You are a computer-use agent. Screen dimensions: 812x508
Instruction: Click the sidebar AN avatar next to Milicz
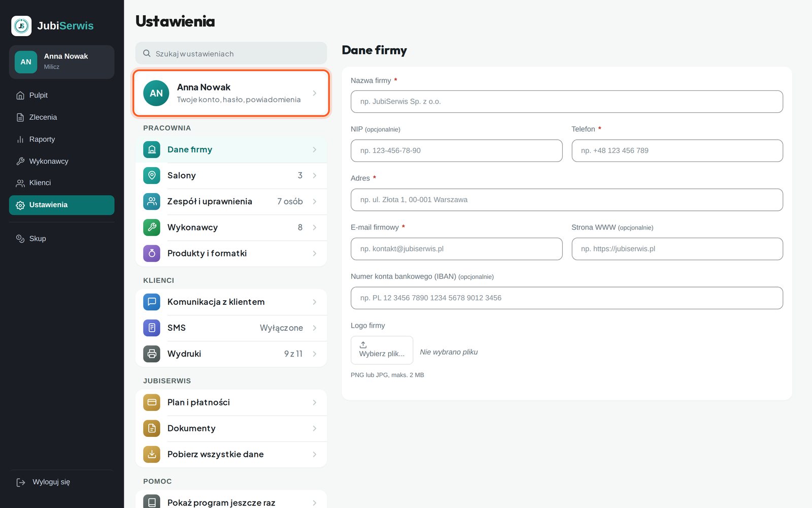coord(26,62)
